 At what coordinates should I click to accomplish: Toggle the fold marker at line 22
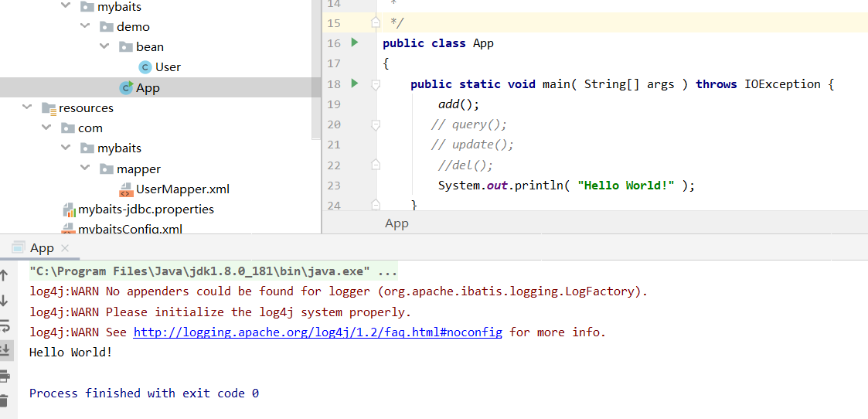376,165
